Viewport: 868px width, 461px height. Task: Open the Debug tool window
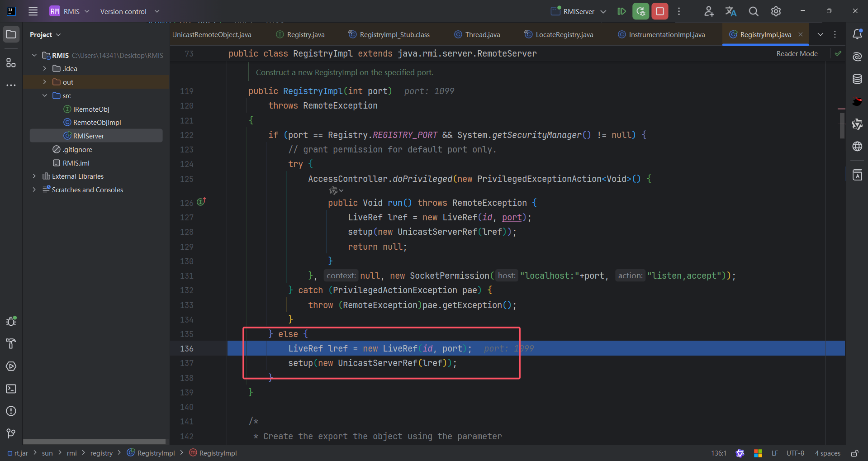[x=11, y=321]
